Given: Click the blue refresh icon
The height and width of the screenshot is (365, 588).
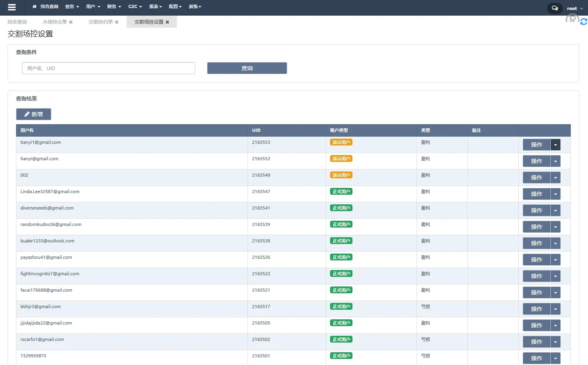Looking at the screenshot, I should point(584,22).
